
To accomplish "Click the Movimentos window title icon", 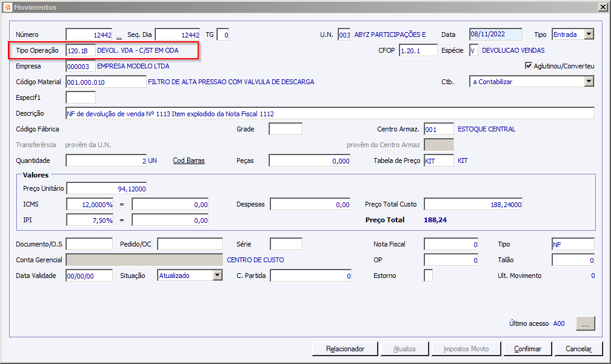I will click(x=8, y=7).
